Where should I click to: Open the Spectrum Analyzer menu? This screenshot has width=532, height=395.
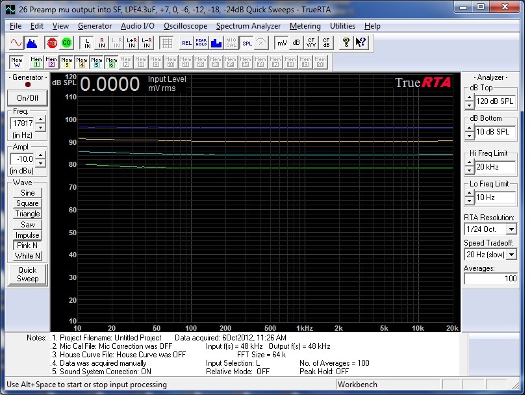pos(248,26)
